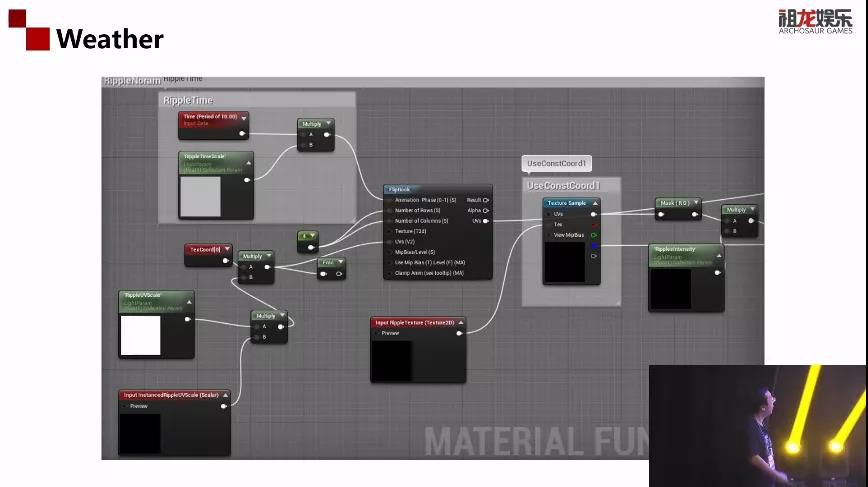The image size is (868, 487).
Task: Select the Texture Sample node title
Action: [566, 203]
